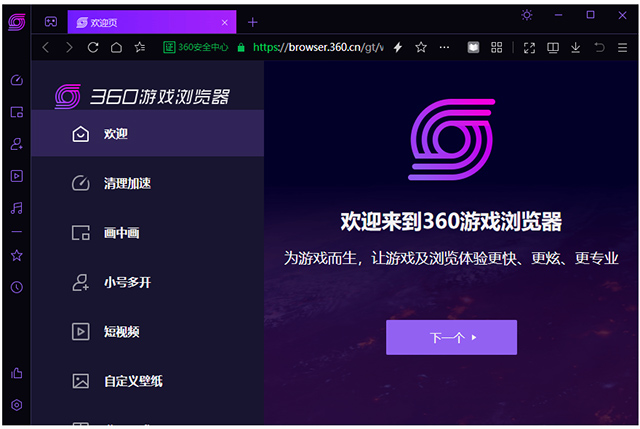Open the home page
Viewport: 640px width, 429px height.
point(116,47)
